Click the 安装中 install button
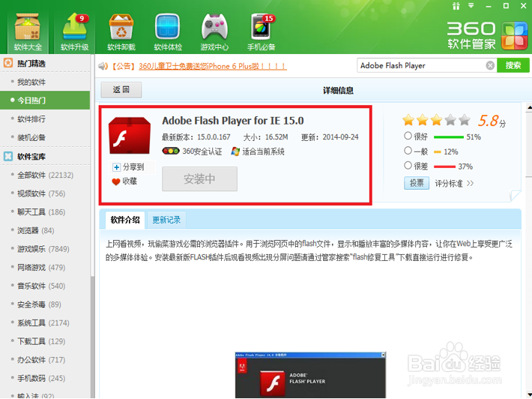The width and height of the screenshot is (532, 399). click(x=199, y=178)
